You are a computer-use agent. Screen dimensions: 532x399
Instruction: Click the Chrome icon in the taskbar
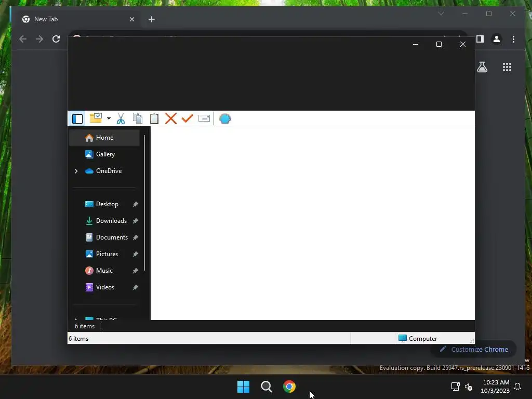[289, 387]
